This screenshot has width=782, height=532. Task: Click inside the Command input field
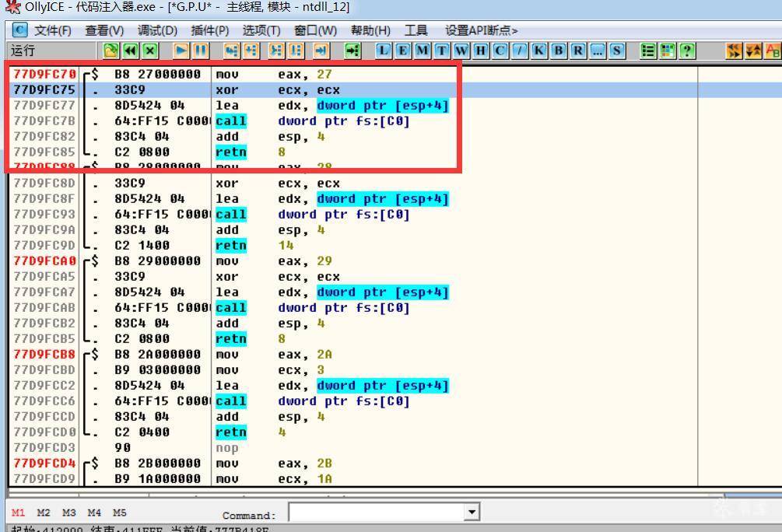tap(377, 512)
